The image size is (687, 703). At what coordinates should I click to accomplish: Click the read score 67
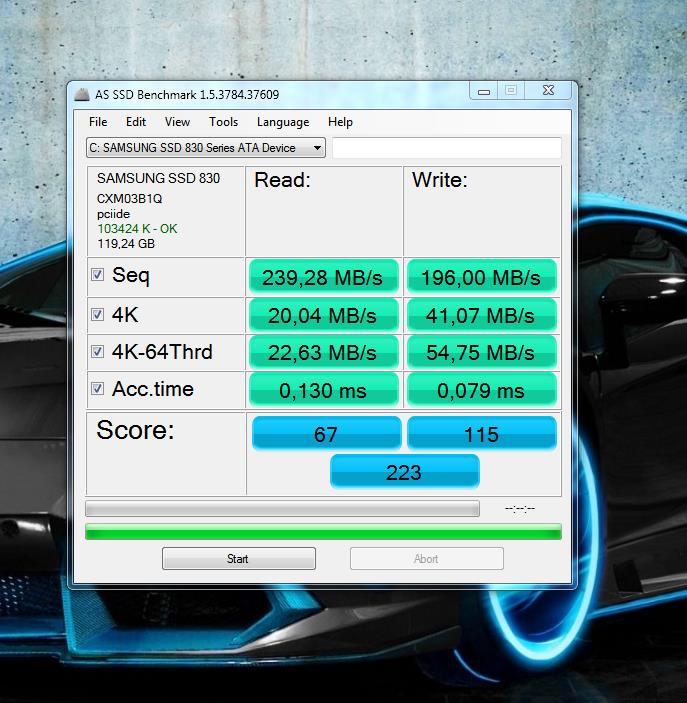click(326, 434)
